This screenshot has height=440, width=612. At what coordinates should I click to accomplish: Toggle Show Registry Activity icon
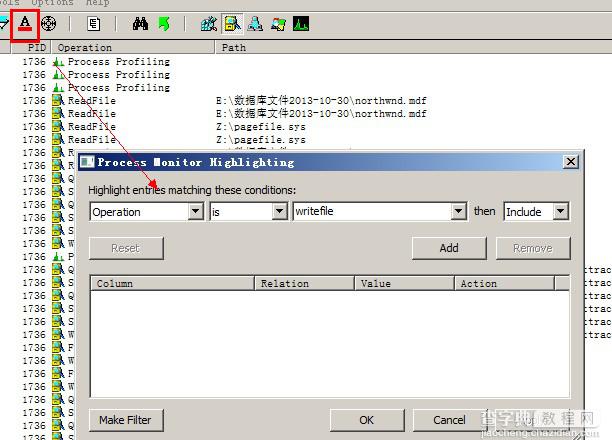pos(209,24)
